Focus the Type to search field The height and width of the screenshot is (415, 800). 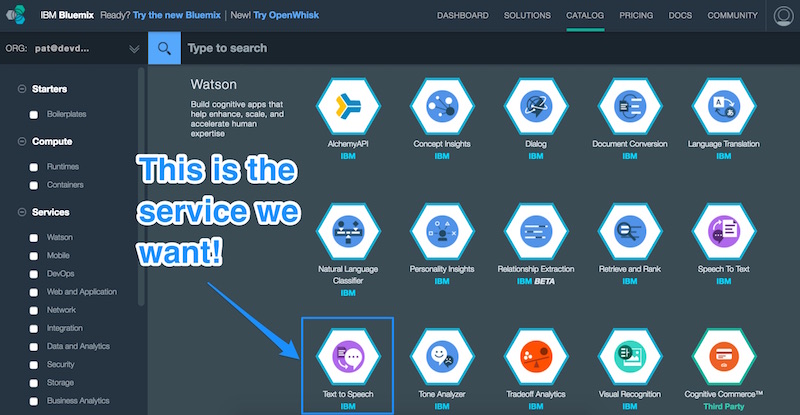tap(490, 48)
